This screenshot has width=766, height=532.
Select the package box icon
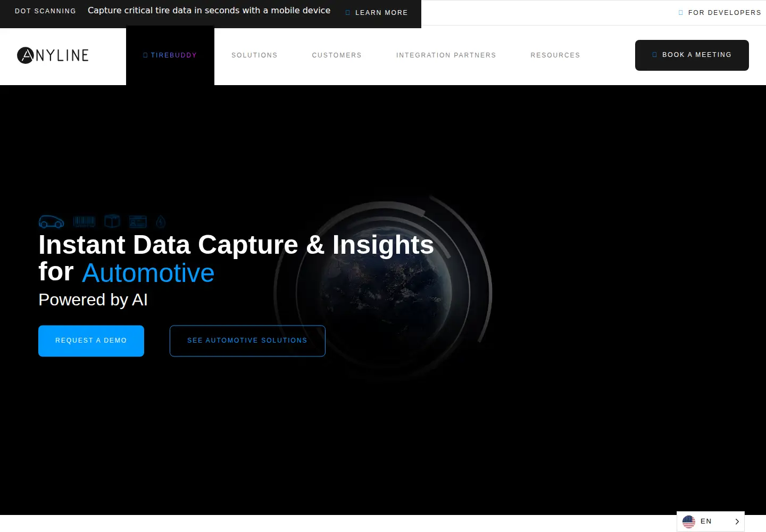pyautogui.click(x=112, y=221)
